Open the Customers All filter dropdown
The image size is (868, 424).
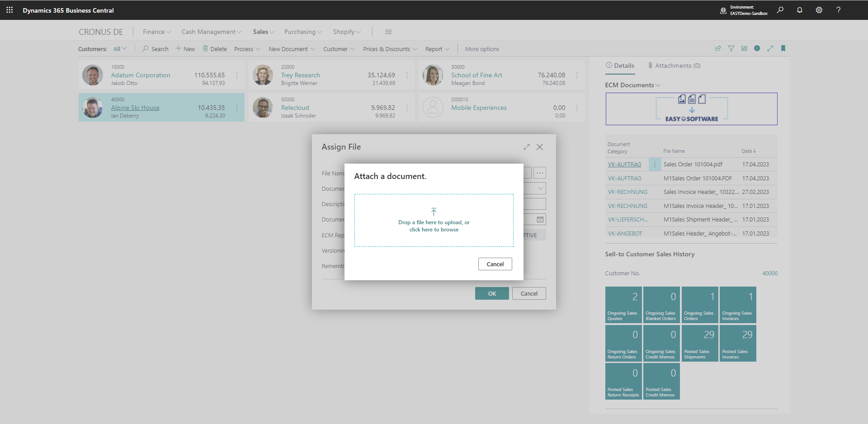pyautogui.click(x=120, y=49)
